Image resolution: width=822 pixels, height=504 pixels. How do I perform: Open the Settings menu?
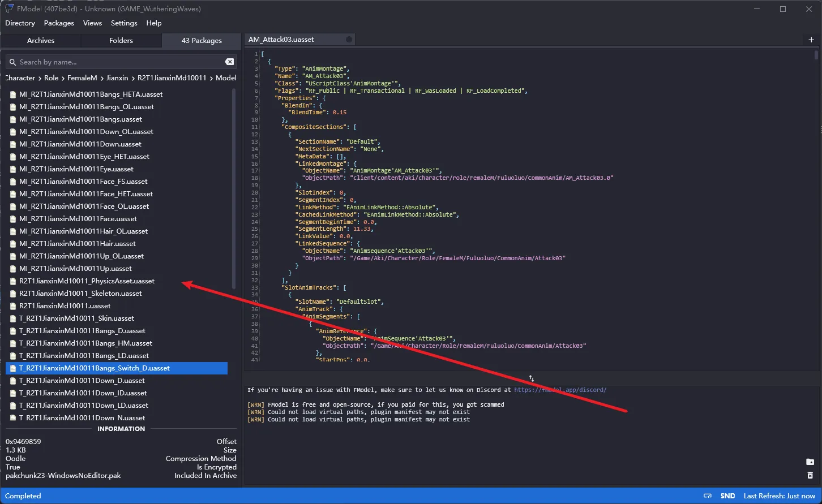[124, 23]
